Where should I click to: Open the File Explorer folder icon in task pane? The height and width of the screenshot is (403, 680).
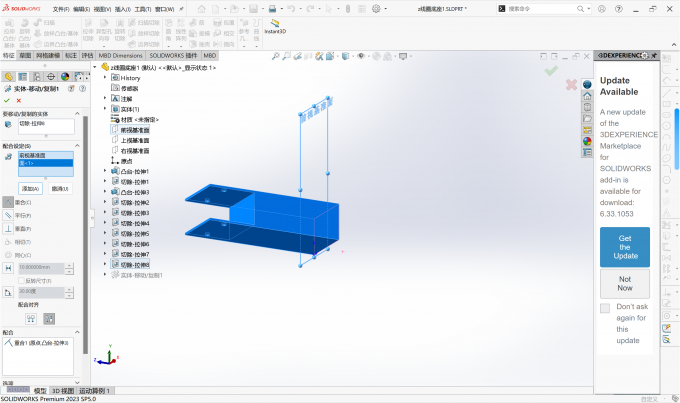pos(587,118)
